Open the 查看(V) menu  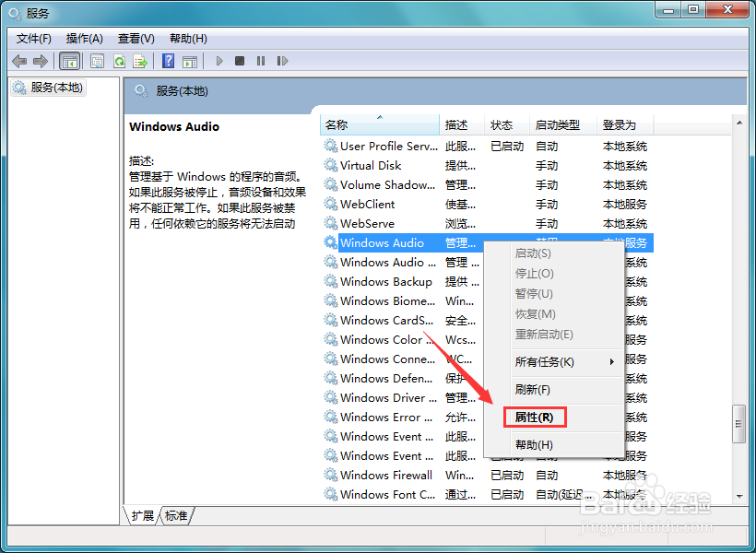136,39
